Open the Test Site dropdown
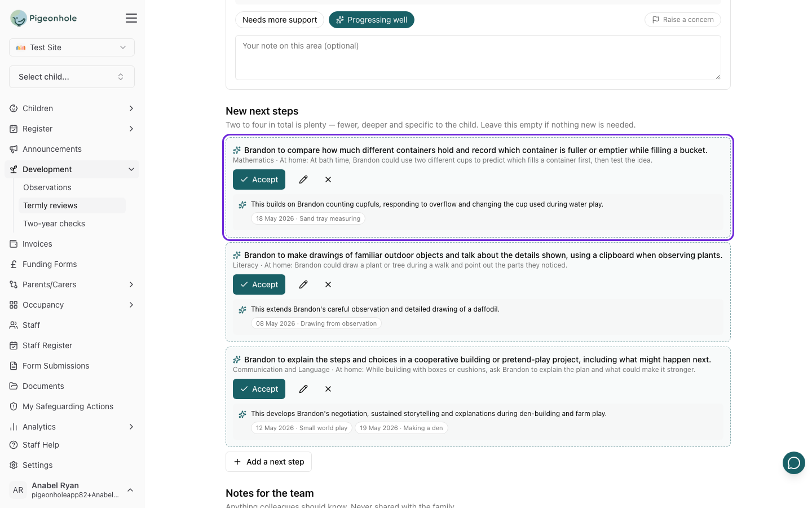Screen dimensions: 812x508 72,47
